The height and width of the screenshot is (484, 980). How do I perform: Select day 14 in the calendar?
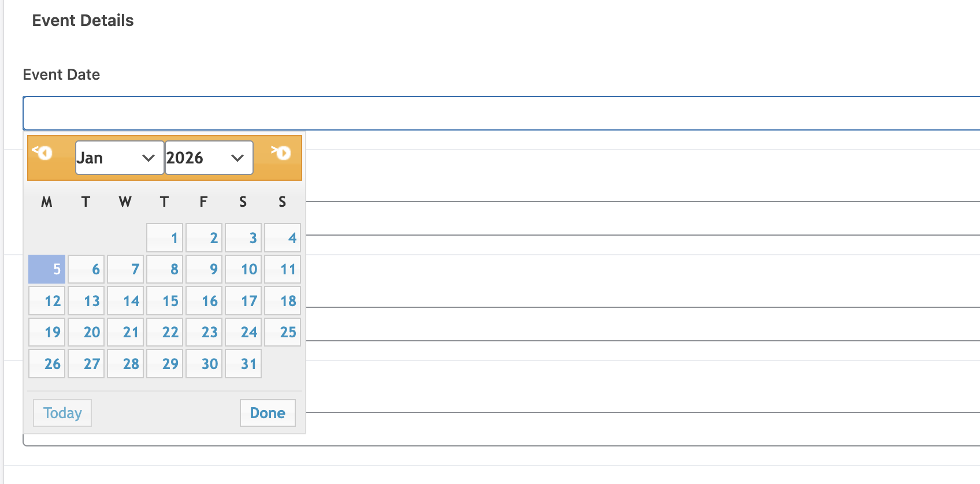pos(125,301)
